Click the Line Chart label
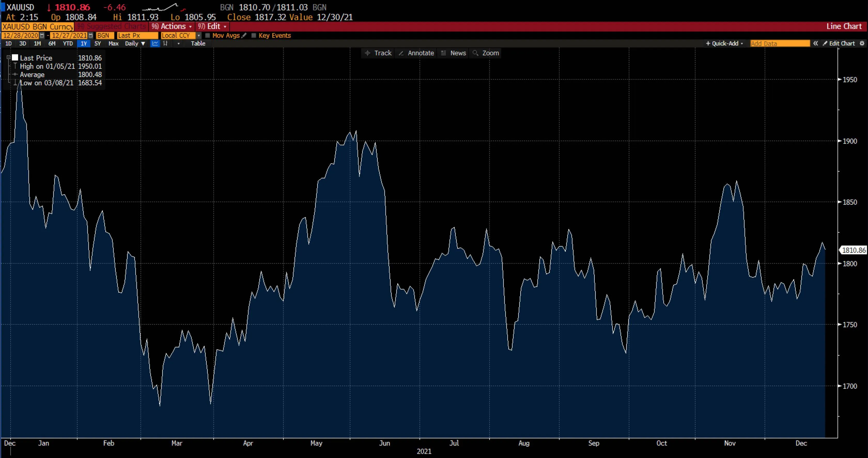The width and height of the screenshot is (868, 458). [x=844, y=26]
